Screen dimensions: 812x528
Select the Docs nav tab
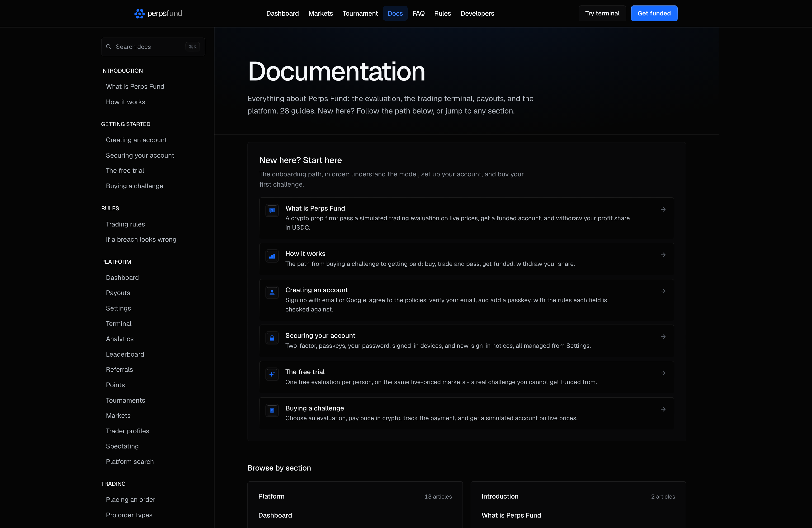point(395,13)
